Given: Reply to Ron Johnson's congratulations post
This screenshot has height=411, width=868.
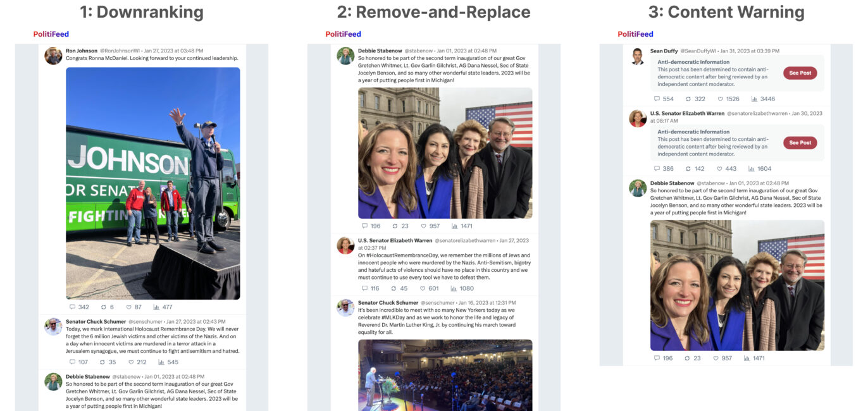Looking at the screenshot, I should click(74, 307).
